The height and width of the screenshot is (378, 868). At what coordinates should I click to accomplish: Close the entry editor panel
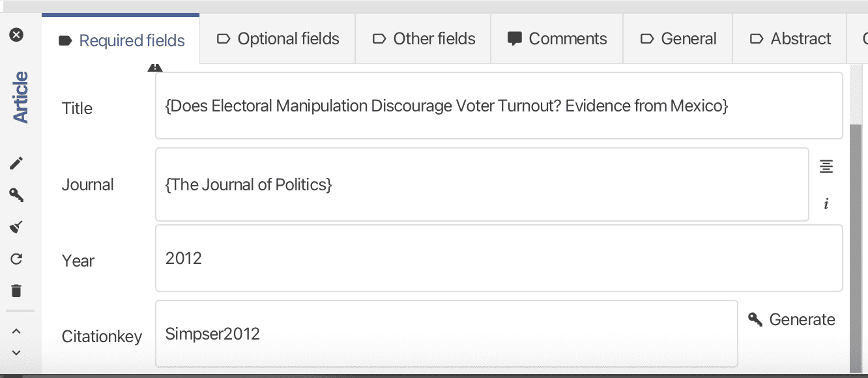pos(17,35)
